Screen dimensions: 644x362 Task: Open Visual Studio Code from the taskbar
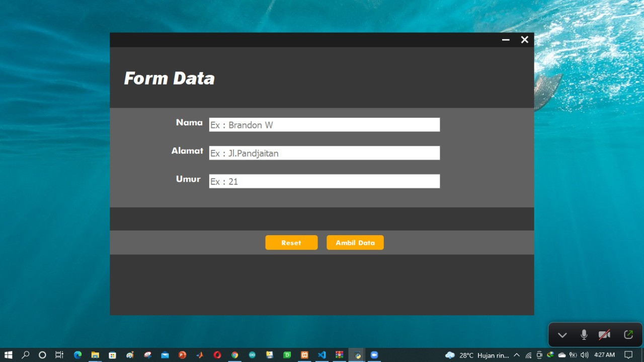coord(322,355)
